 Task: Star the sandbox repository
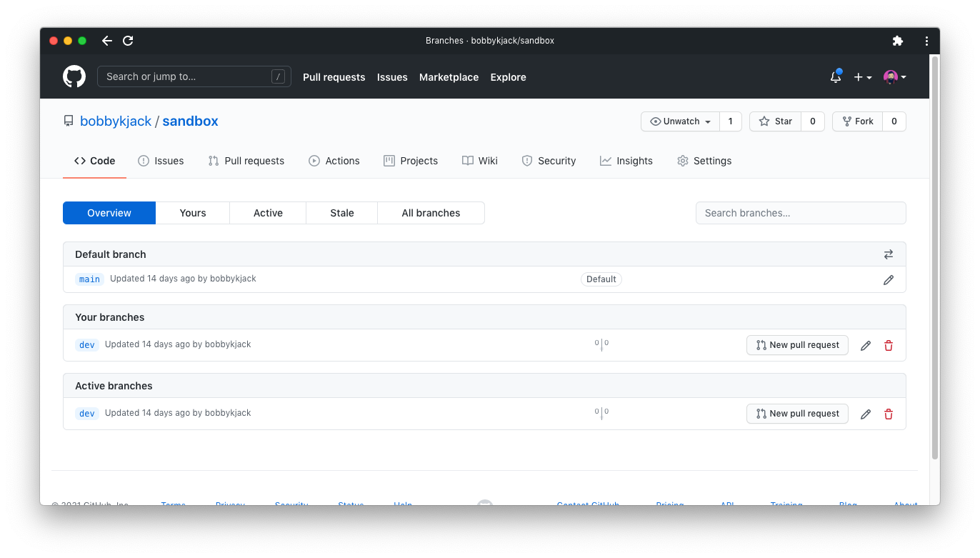pos(775,121)
